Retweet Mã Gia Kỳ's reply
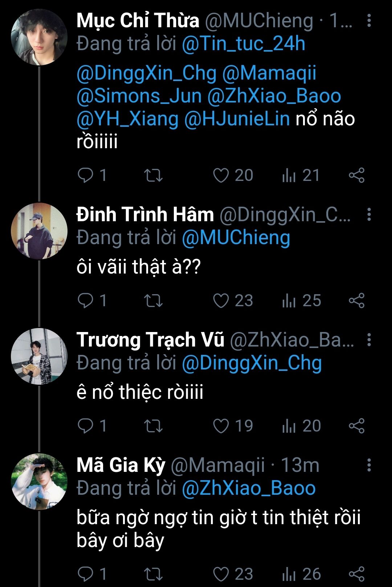392x587 pixels. click(153, 574)
